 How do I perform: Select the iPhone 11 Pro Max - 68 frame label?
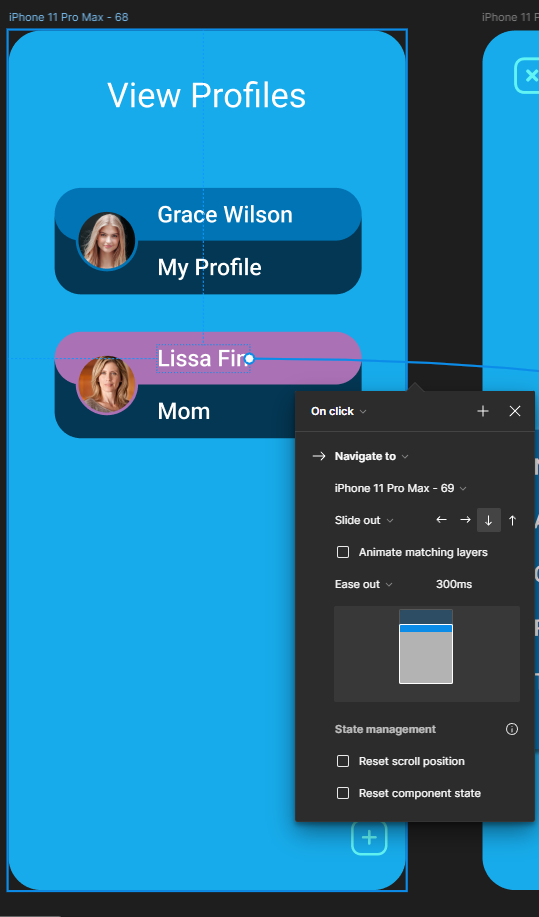(x=68, y=17)
